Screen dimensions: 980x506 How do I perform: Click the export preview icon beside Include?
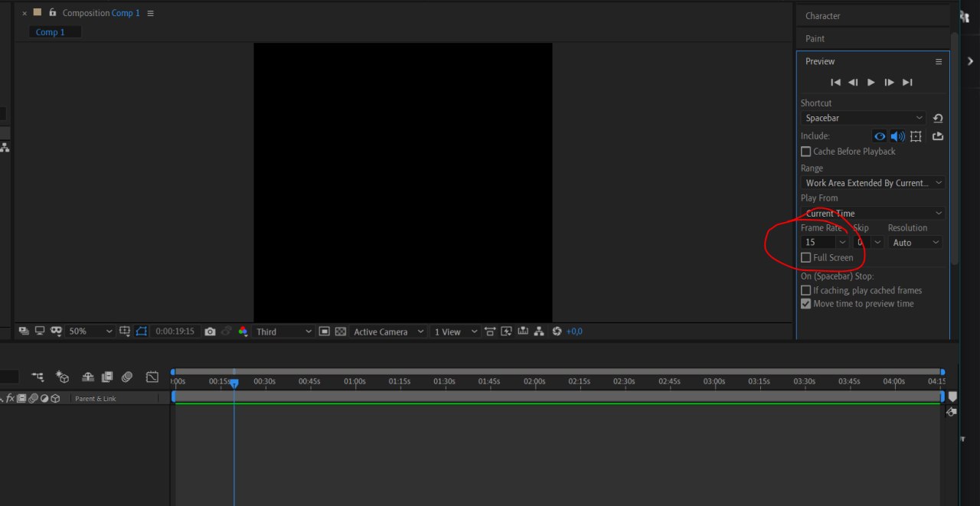[938, 136]
